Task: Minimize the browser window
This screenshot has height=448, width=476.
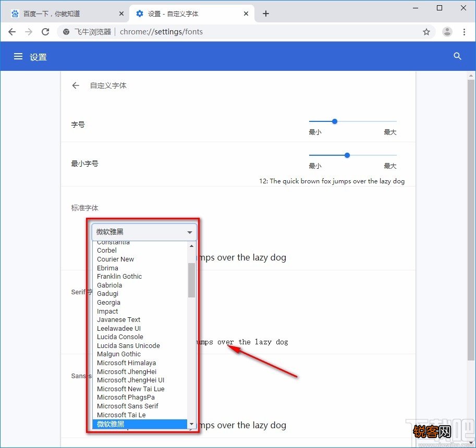Action: (x=416, y=8)
